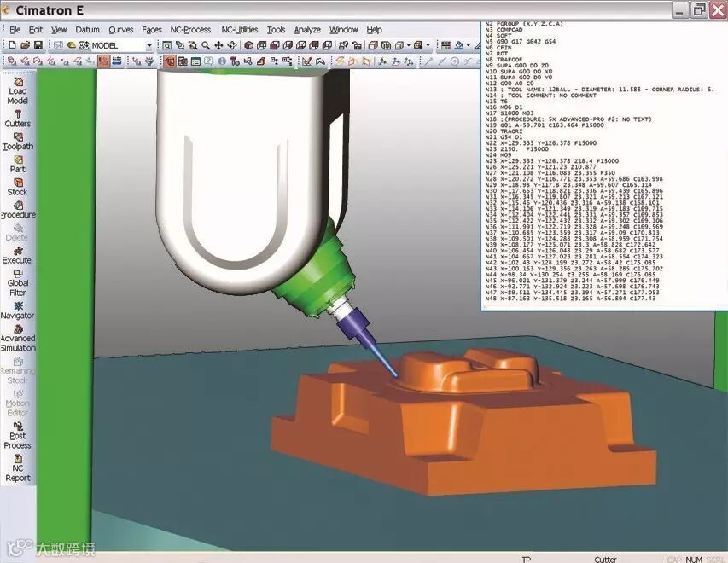Activate the four-arrow pan tool
This screenshot has width=728, height=563.
(218, 45)
